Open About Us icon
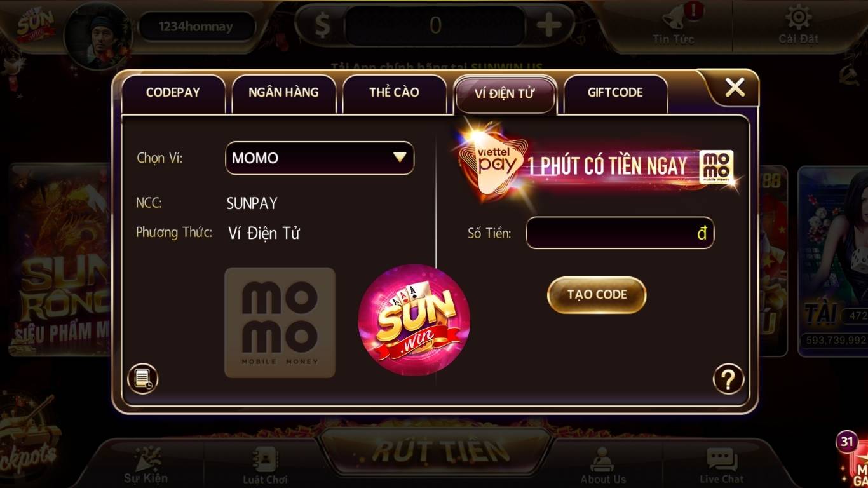 (x=602, y=460)
